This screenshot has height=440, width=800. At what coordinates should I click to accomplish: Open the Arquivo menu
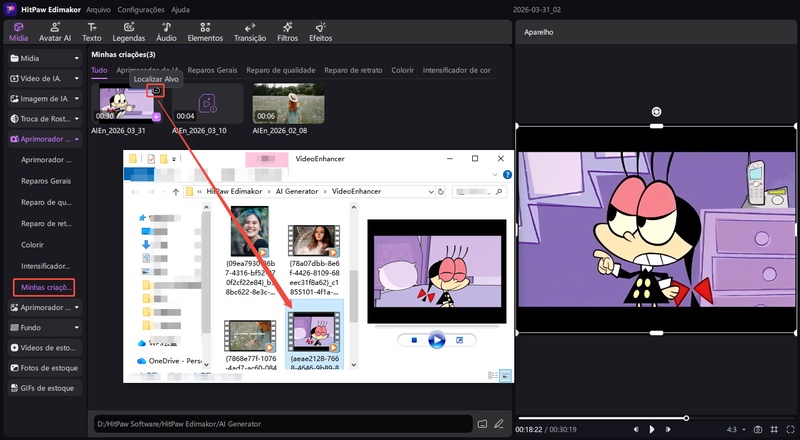[98, 10]
